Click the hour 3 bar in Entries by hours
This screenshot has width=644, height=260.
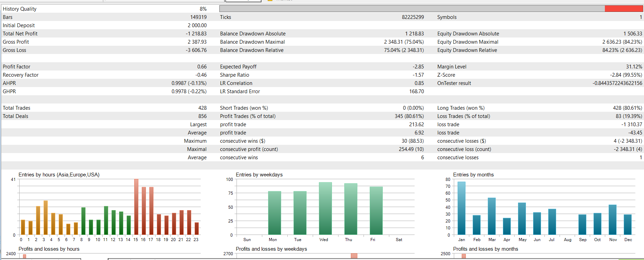[x=46, y=218]
